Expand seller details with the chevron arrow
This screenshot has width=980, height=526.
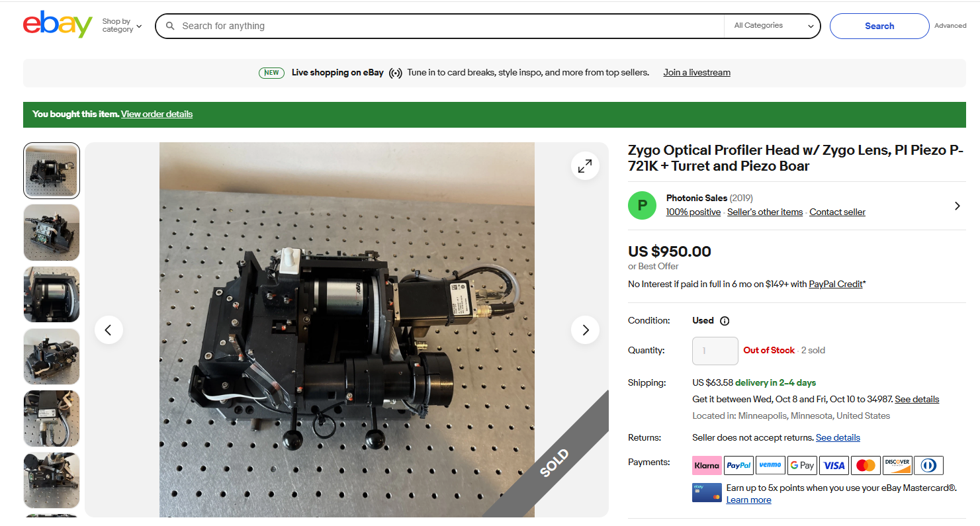(x=957, y=206)
